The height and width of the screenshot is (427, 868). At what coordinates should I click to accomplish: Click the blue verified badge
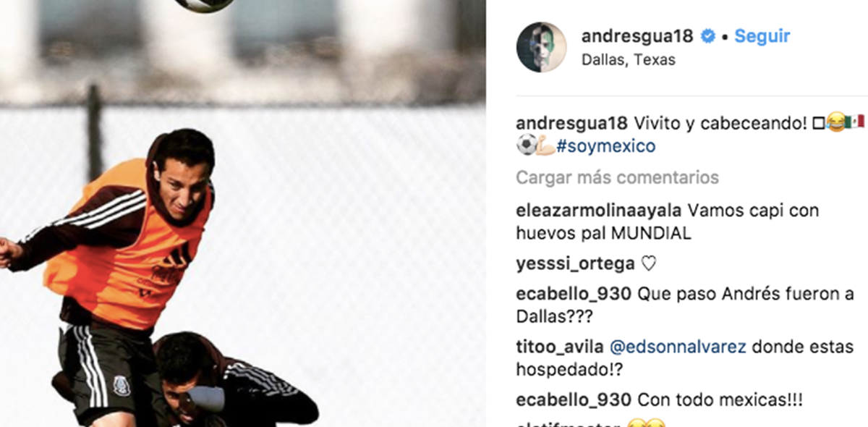(x=710, y=36)
